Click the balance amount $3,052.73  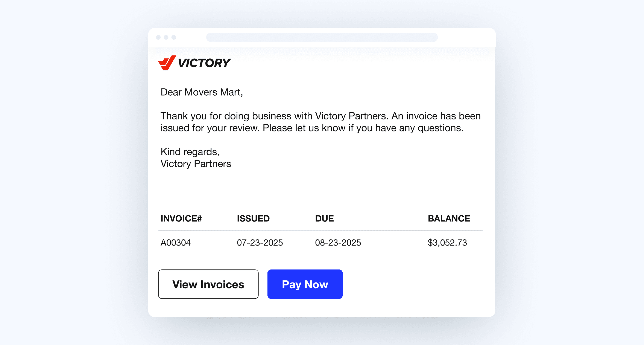click(x=447, y=243)
